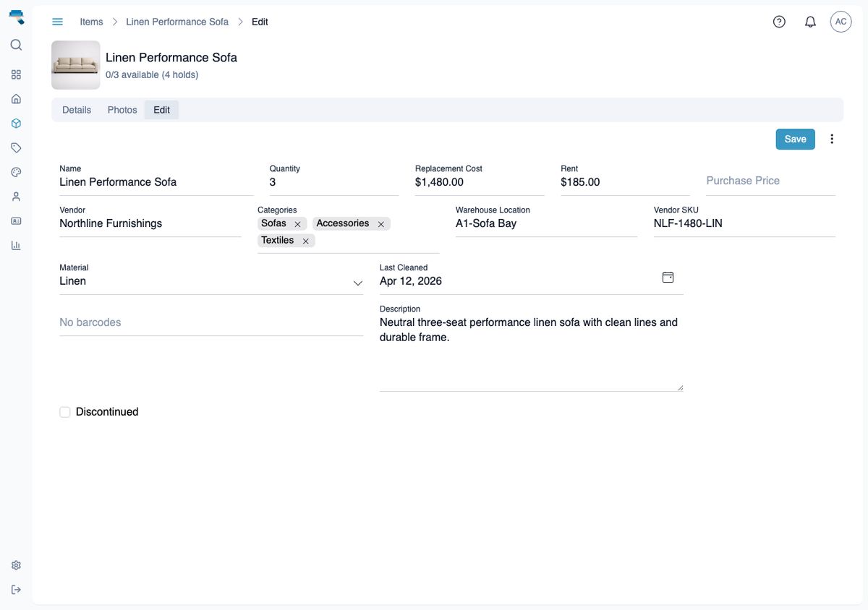Open the inventory box icon
The height and width of the screenshot is (610, 868).
[16, 124]
